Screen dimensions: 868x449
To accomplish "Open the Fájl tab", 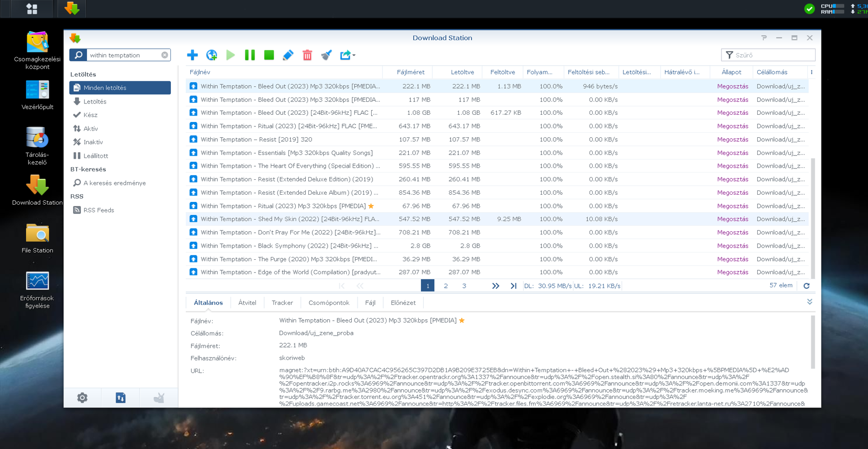I will point(370,303).
